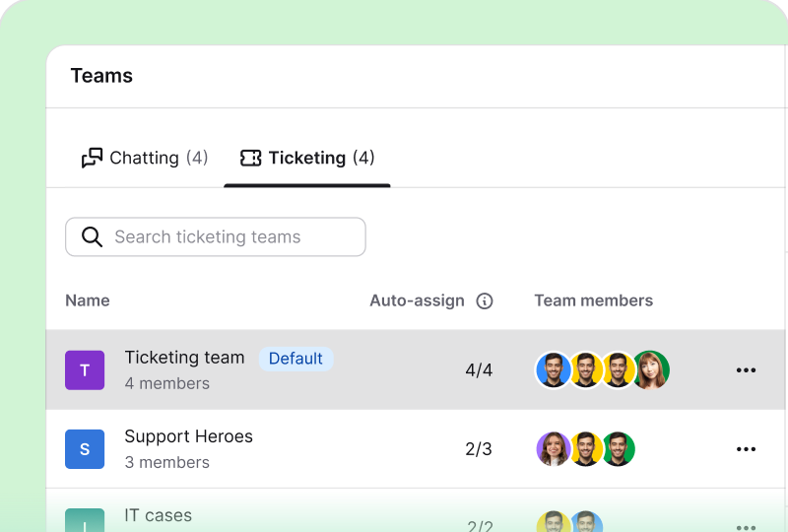Click the Chatting tab speech bubbles icon
This screenshot has width=788, height=532.
tap(92, 158)
